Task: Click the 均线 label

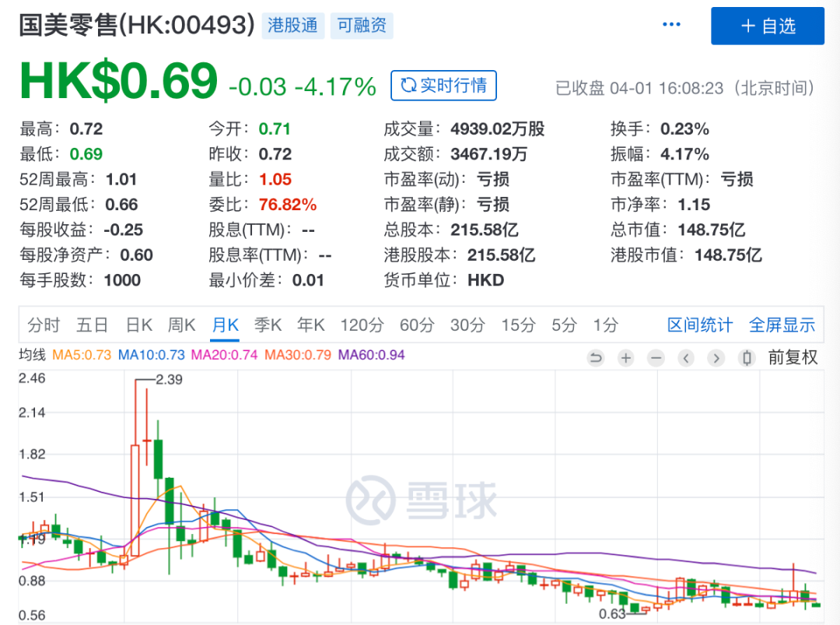Action: (32, 355)
